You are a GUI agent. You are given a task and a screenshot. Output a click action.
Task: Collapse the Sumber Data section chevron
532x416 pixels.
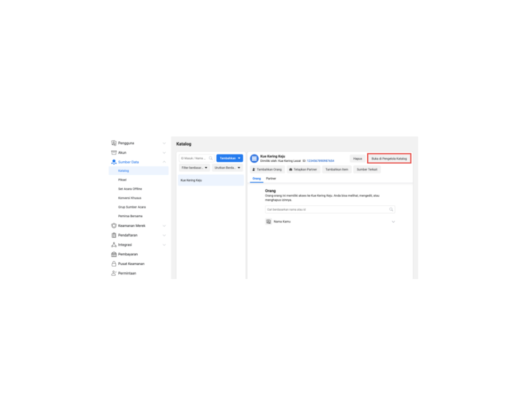pos(164,162)
